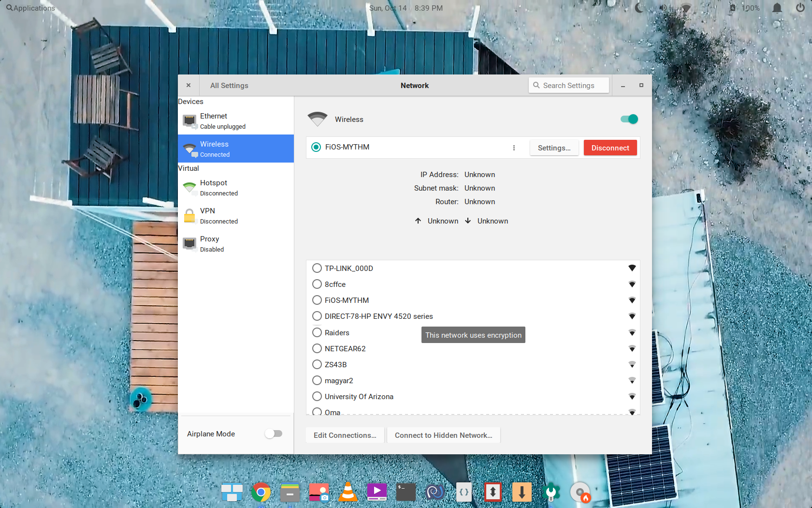Screen dimensions: 812x508
Task: Focus the Search Settings field
Action: [569, 85]
